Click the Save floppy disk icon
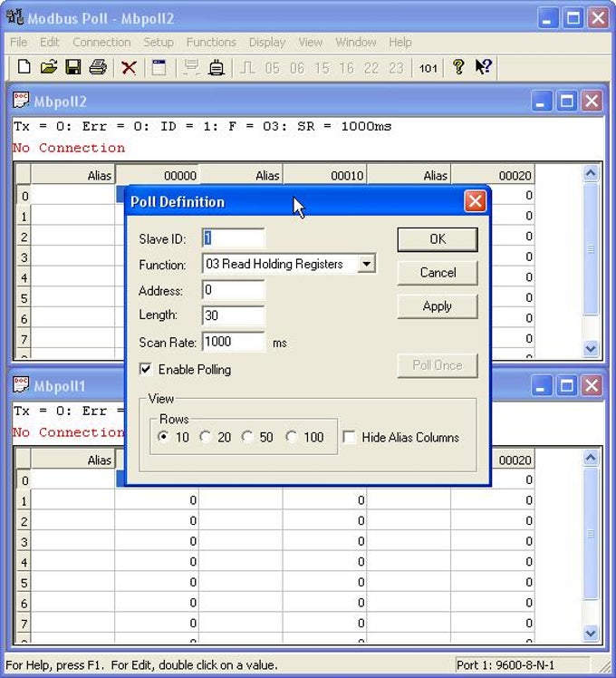Image resolution: width=616 pixels, height=678 pixels. click(x=72, y=67)
